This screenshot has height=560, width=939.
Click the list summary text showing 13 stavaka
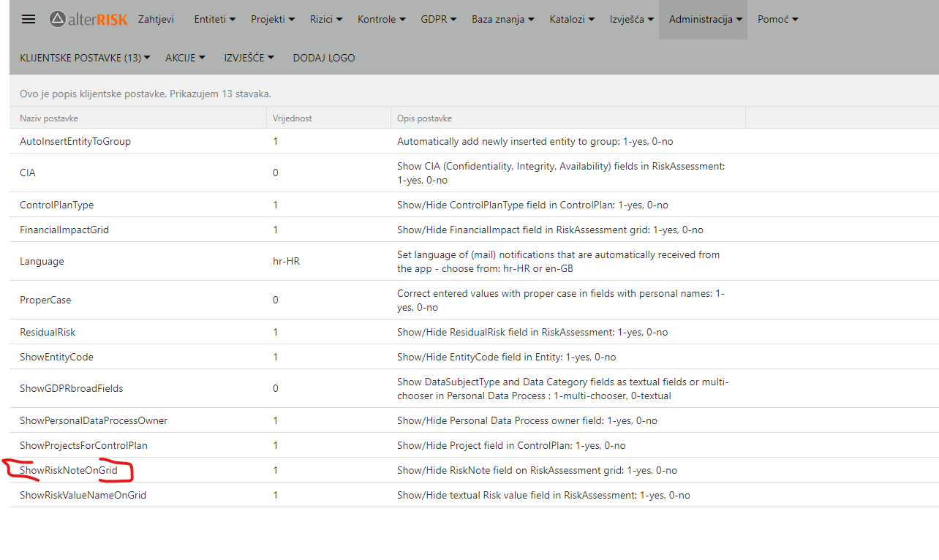pyautogui.click(x=146, y=94)
